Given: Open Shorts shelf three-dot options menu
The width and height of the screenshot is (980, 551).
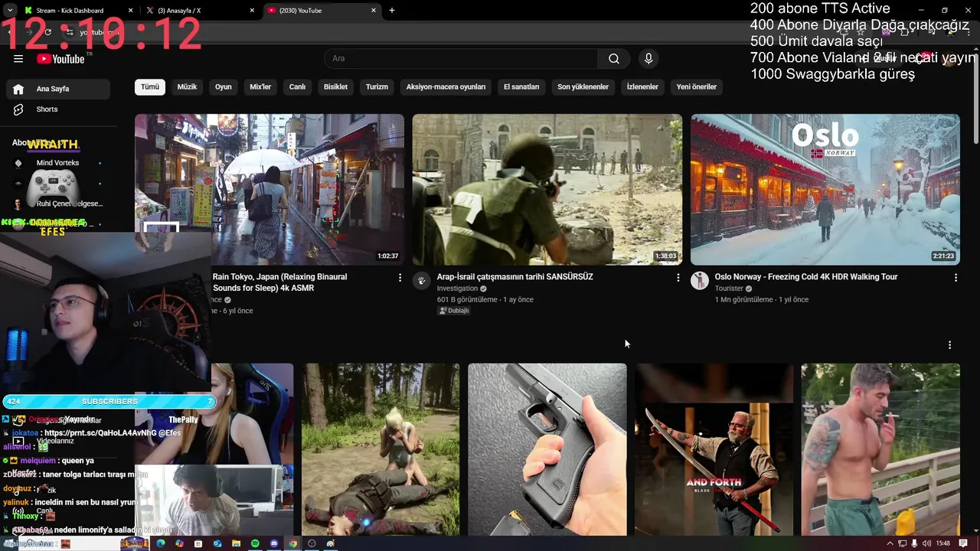Looking at the screenshot, I should pos(949,345).
